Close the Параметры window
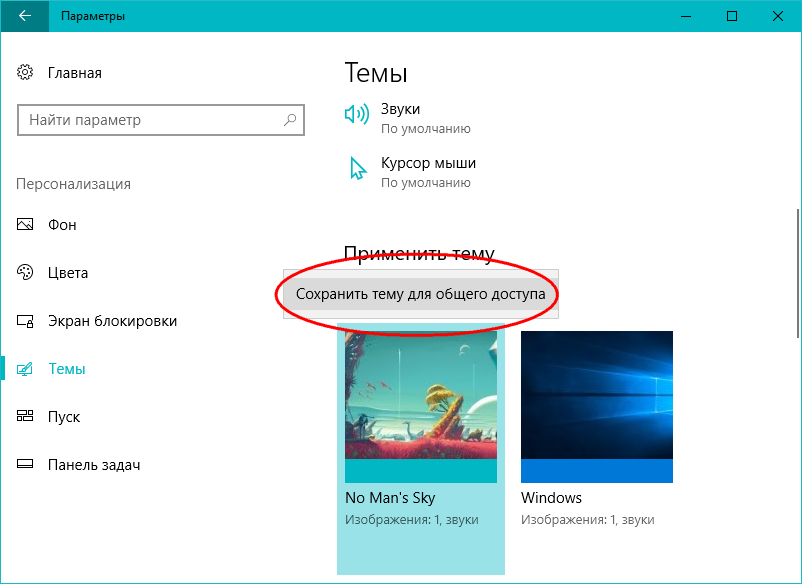This screenshot has width=802, height=584. [778, 16]
